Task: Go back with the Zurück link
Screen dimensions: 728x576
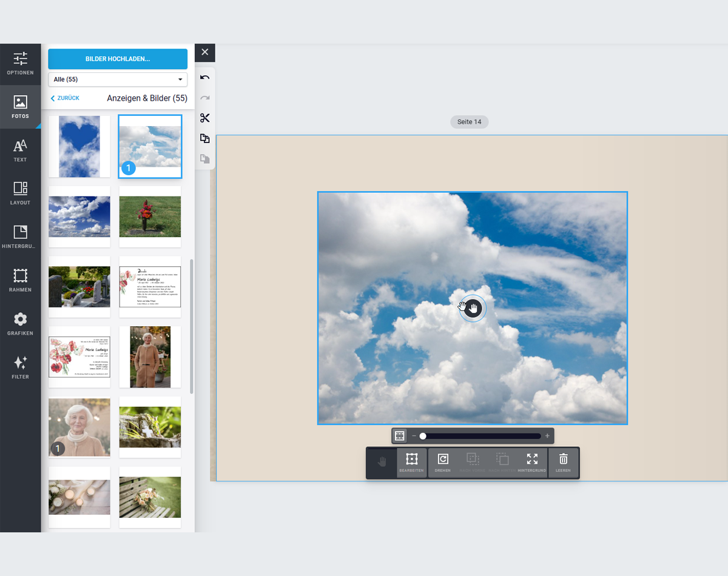Action: click(65, 98)
